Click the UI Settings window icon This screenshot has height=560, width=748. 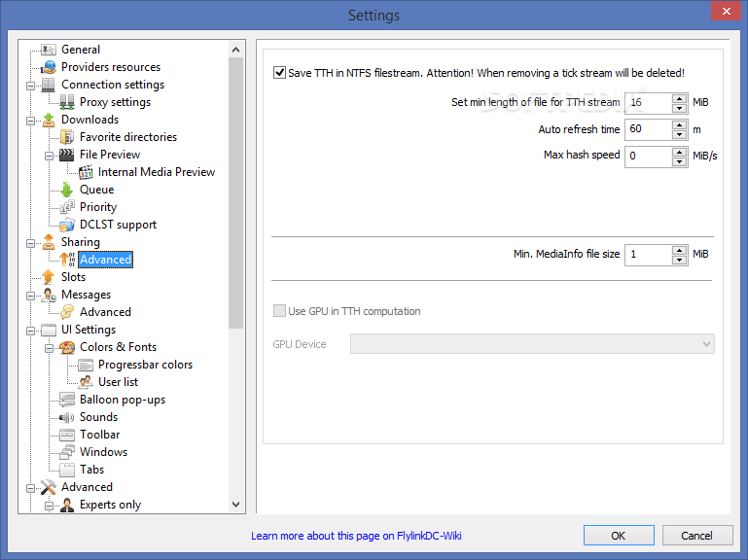coord(49,330)
